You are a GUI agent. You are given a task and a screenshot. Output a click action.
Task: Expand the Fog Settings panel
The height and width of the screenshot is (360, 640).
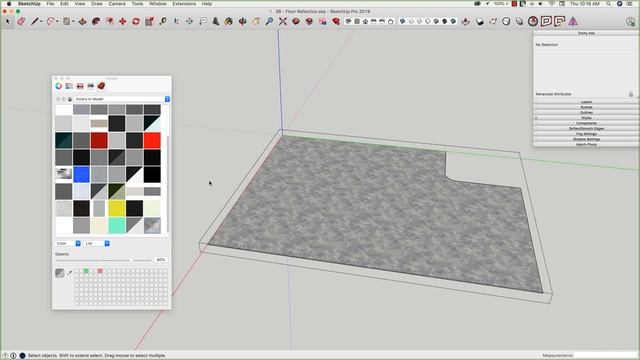586,134
